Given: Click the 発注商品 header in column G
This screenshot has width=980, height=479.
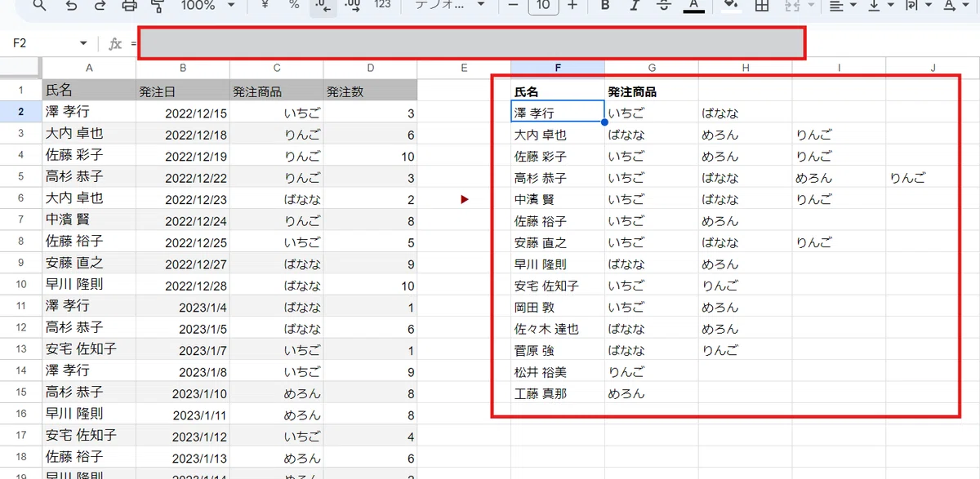Looking at the screenshot, I should 651,91.
